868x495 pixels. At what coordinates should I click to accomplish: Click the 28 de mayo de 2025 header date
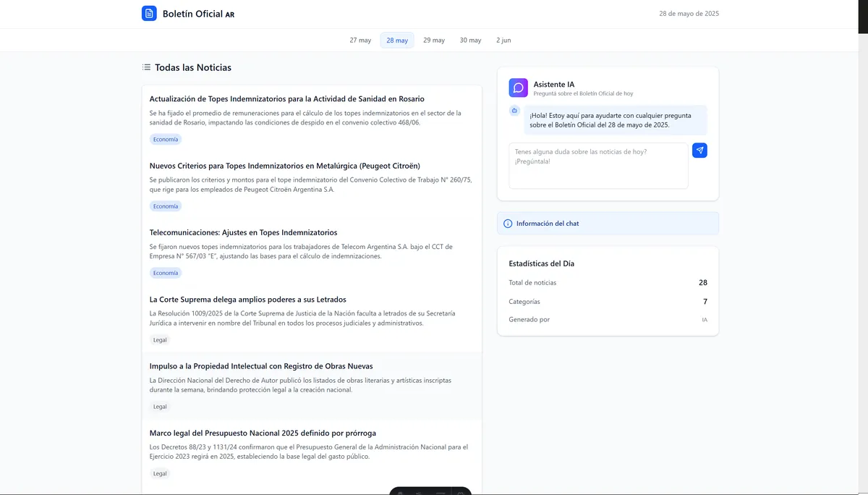pos(689,14)
